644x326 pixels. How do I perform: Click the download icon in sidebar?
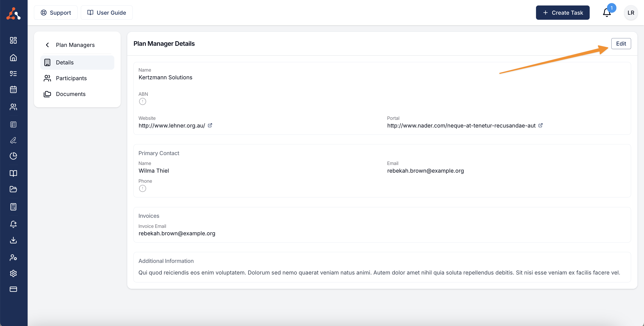pyautogui.click(x=13, y=240)
